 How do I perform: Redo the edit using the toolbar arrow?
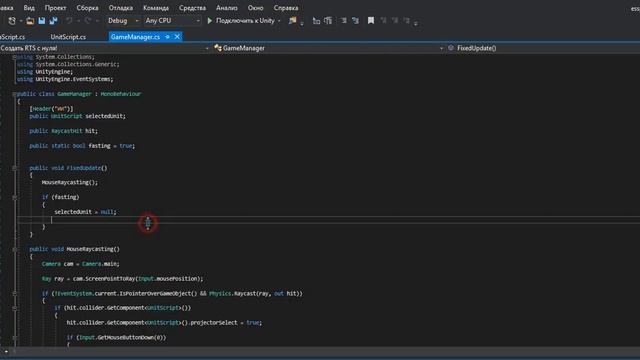[87, 21]
